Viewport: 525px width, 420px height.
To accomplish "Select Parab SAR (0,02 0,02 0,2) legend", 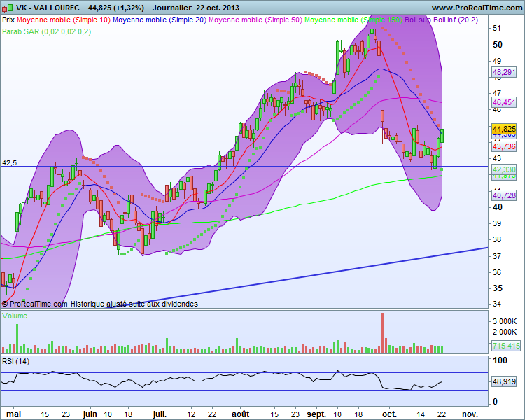I will pos(46,31).
